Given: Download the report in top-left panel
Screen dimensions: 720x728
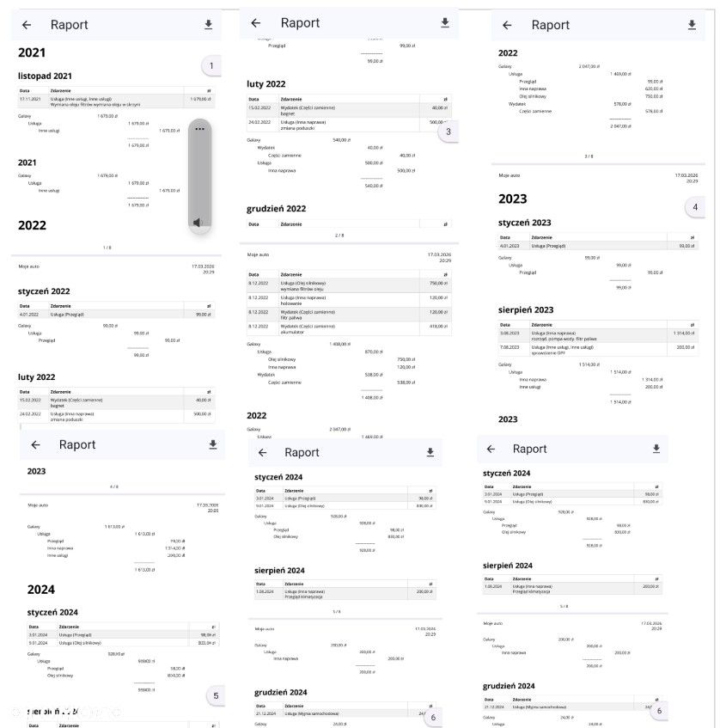Looking at the screenshot, I should click(x=208, y=25).
